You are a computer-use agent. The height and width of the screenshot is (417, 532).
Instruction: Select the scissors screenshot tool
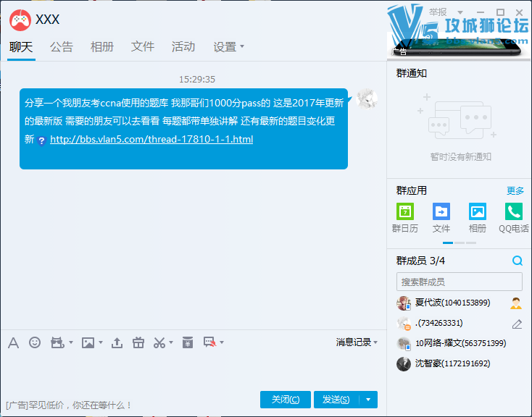pos(159,342)
